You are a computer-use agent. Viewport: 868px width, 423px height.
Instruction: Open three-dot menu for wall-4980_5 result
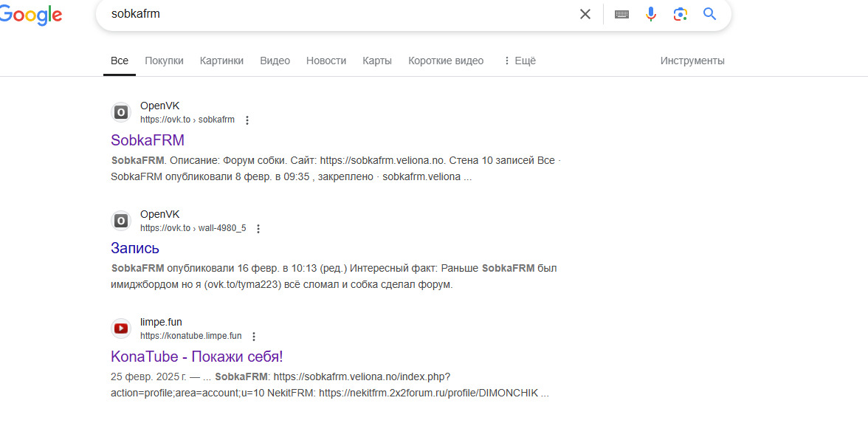258,229
